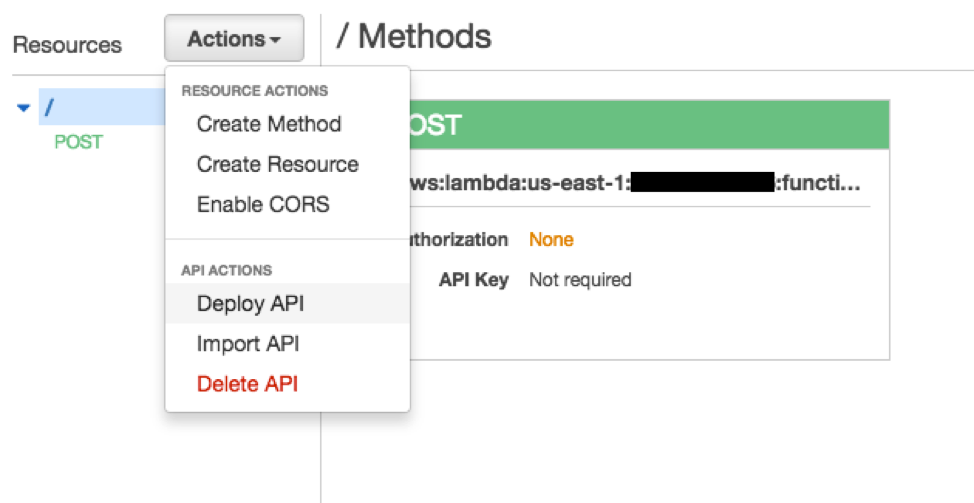
Task: Choose Create Method from the menu
Action: 269,124
